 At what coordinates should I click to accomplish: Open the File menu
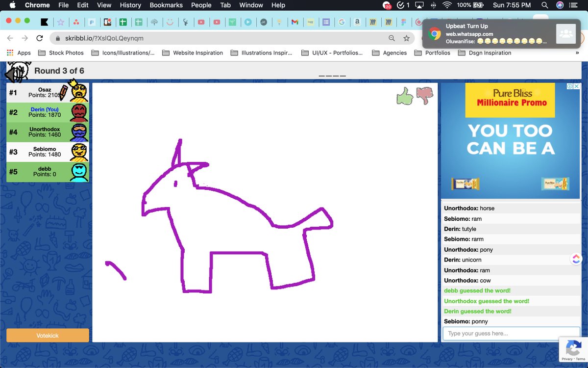(63, 5)
